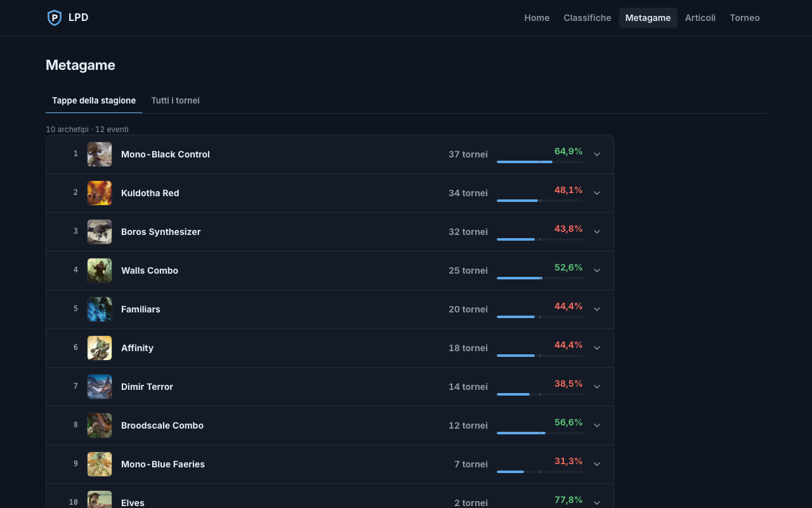This screenshot has height=508, width=812.
Task: Open the Torneo navigation link
Action: click(745, 18)
